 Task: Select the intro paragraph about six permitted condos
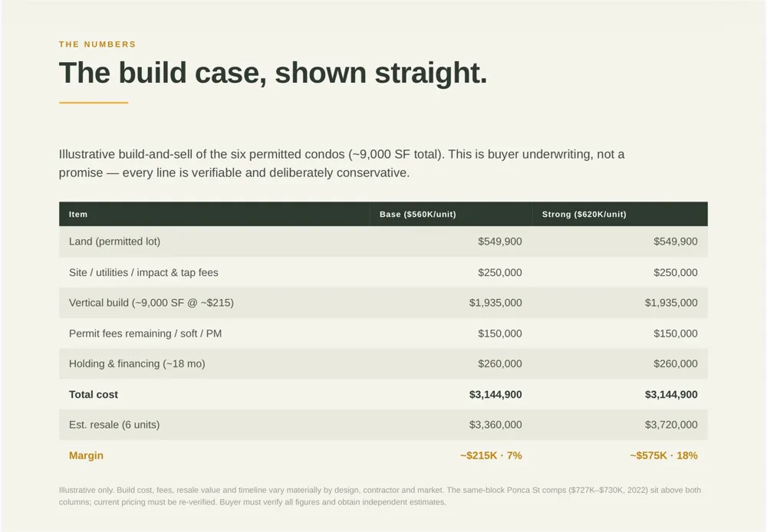[342, 163]
